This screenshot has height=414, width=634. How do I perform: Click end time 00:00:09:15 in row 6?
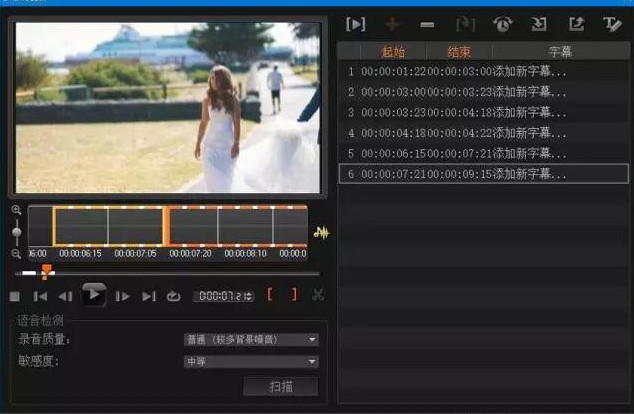(x=459, y=174)
